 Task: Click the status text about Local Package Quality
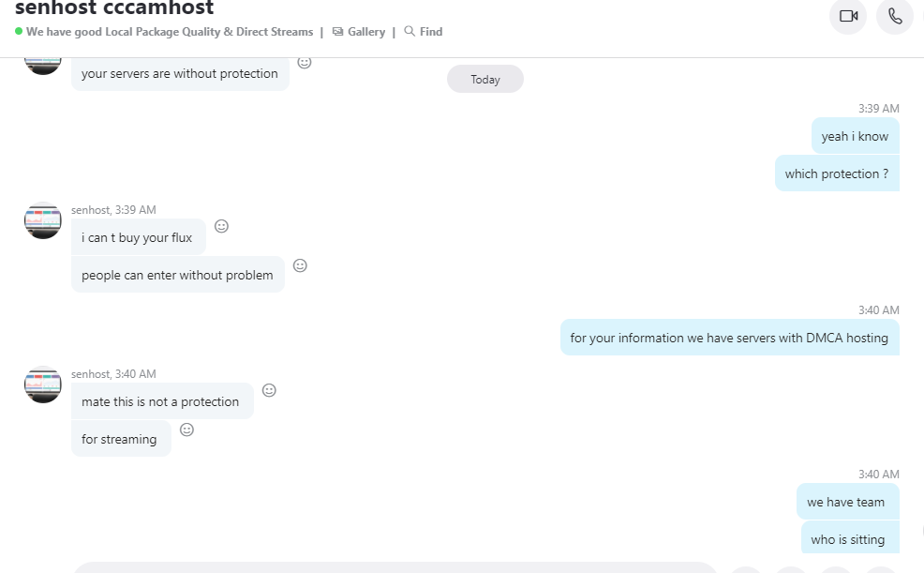pos(170,32)
